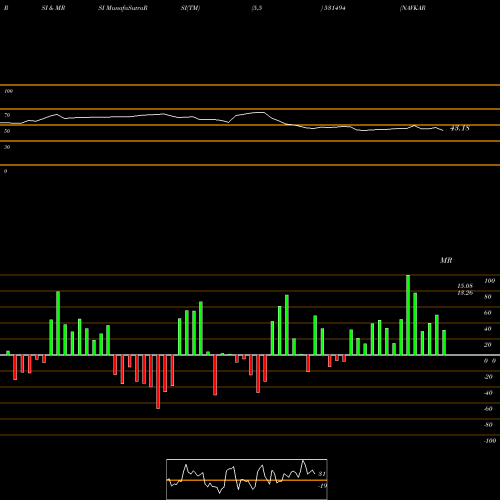Click the MR axis label -60
The height and width of the screenshot is (500, 500).
pyautogui.click(x=488, y=409)
